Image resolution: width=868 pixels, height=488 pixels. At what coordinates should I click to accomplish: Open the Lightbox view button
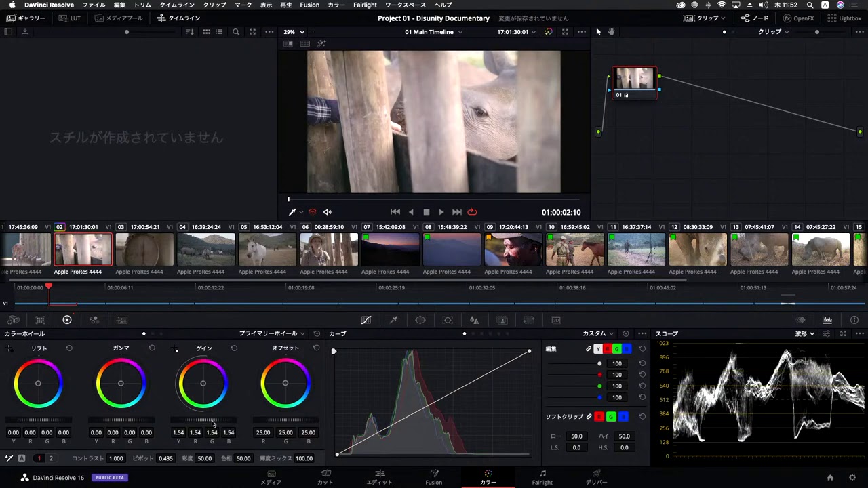click(x=845, y=18)
